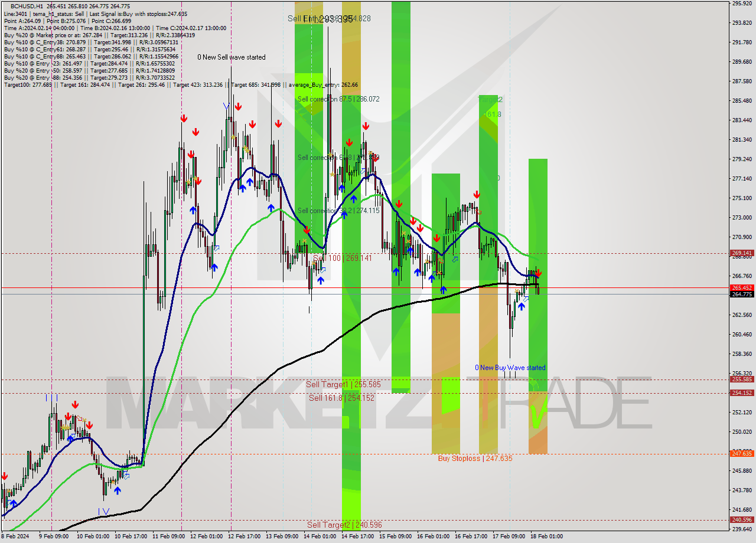Click the 'I V' wave label at chart bottom
This screenshot has height=543, width=756.
click(104, 511)
